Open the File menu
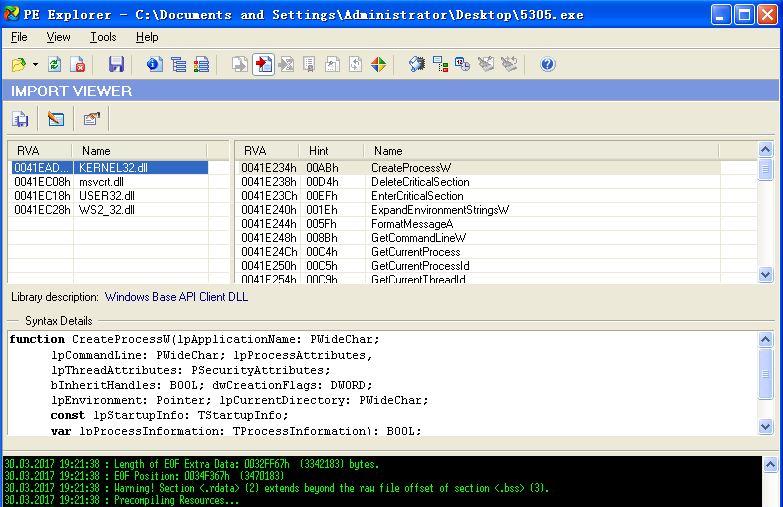Viewport: 783px width, 507px height. [x=19, y=37]
